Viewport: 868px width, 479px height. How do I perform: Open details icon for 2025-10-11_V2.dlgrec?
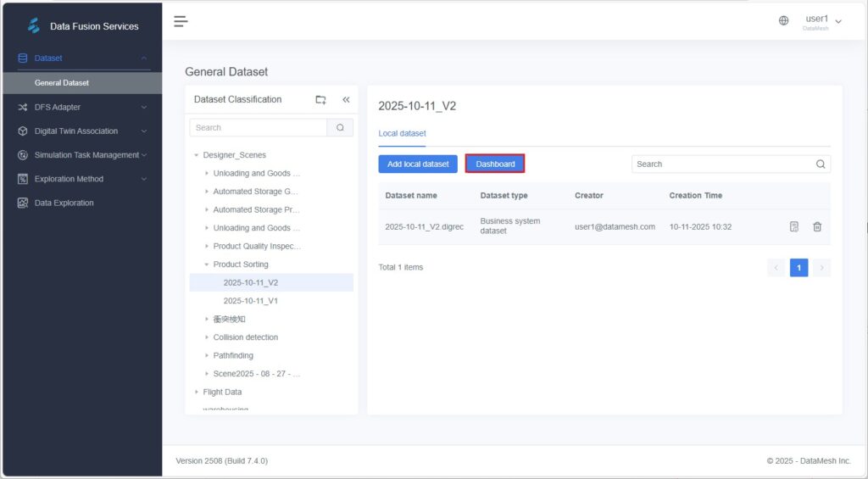[x=794, y=226]
